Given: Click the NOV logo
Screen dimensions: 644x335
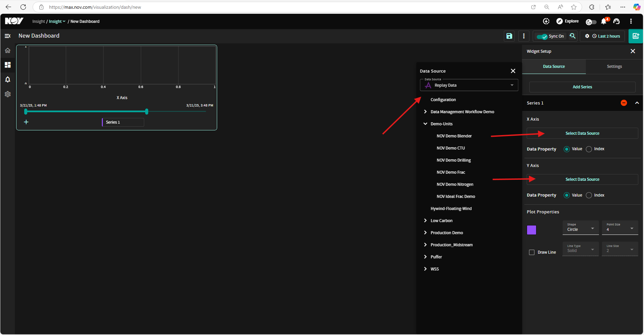Looking at the screenshot, I should (14, 21).
